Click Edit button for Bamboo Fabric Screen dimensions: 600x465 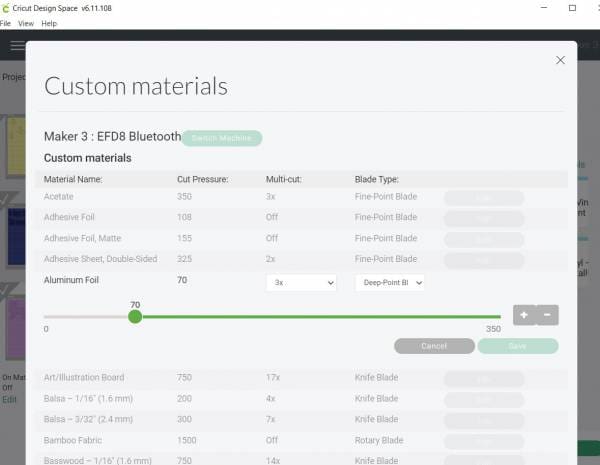[484, 442]
